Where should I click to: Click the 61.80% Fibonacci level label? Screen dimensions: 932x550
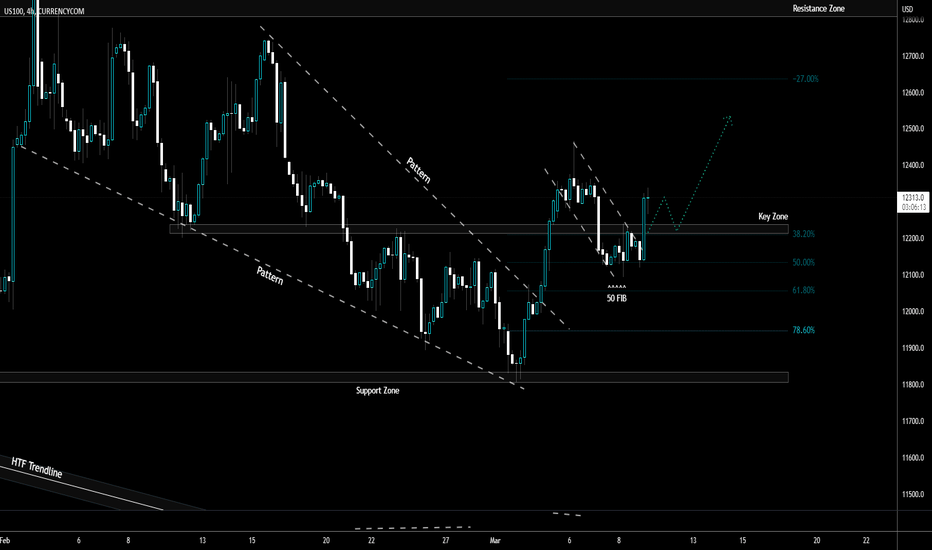(804, 290)
